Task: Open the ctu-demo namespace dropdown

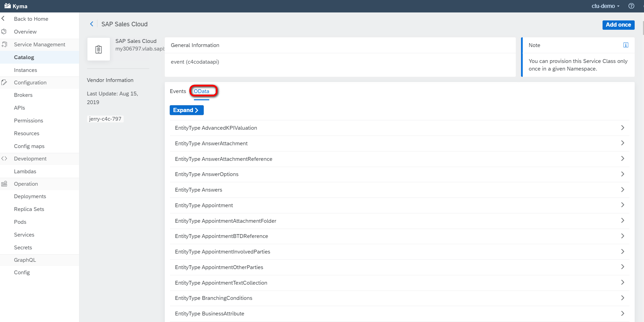Action: pyautogui.click(x=605, y=6)
